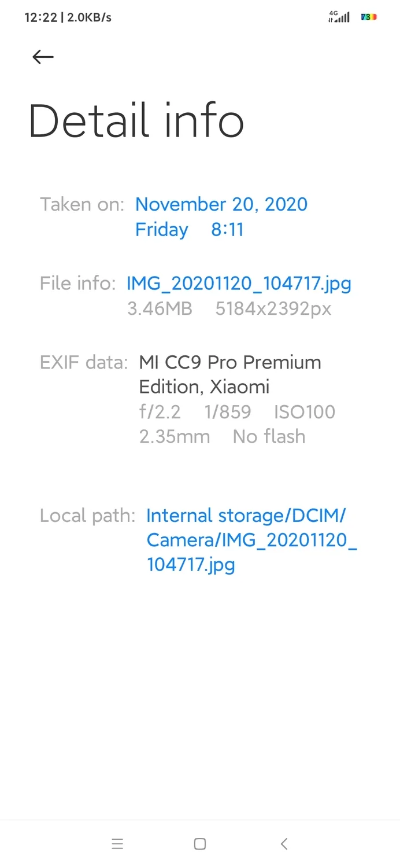
Task: Open recent apps from navigation bar
Action: click(117, 844)
